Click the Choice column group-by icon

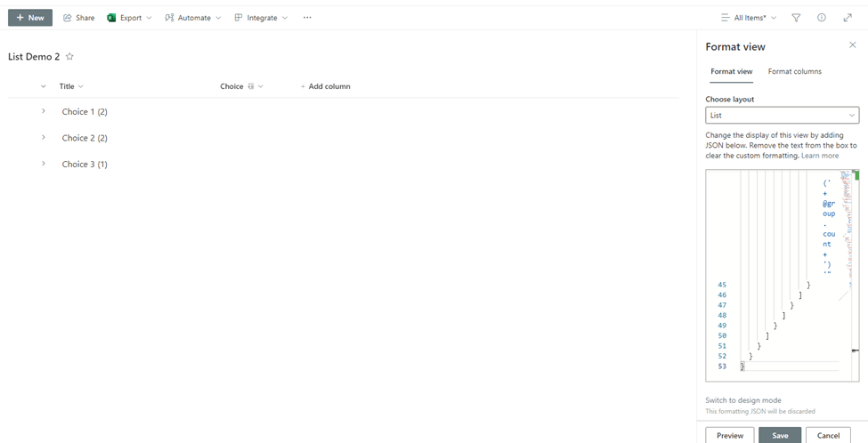tap(251, 86)
